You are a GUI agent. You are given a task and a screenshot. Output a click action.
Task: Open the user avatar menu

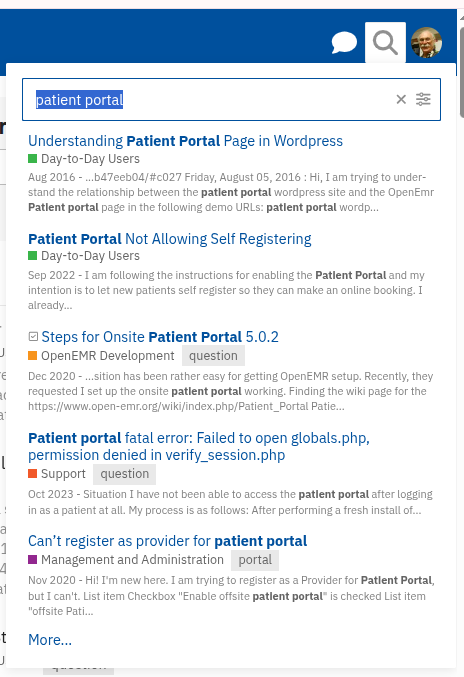click(x=426, y=43)
